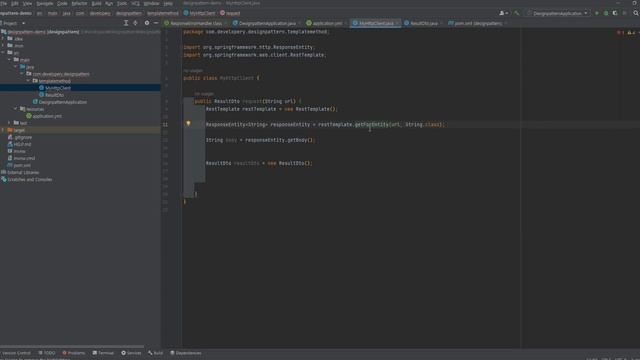The image size is (640, 360).
Task: Collapse the templatemethod package
Action: click(29, 81)
